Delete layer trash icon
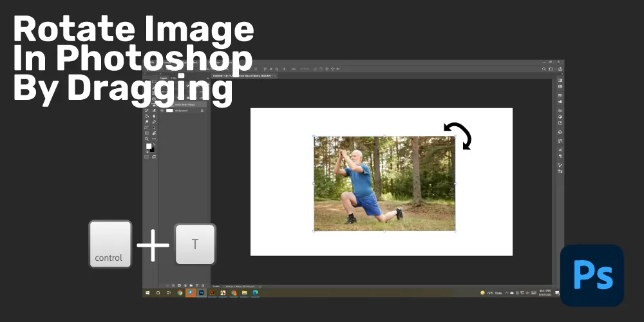 pyautogui.click(x=202, y=285)
